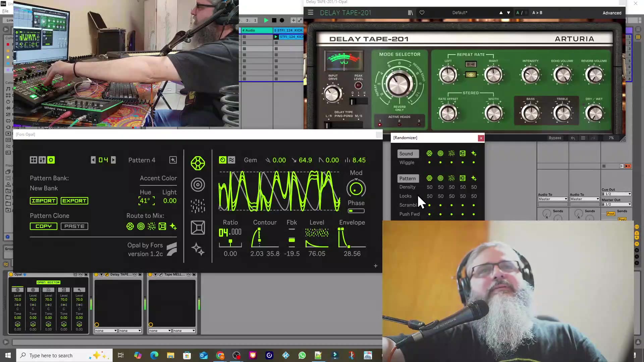This screenshot has height=362, width=644.
Task: Expand the Cue Out 1/2 dropdown
Action: pos(616,194)
